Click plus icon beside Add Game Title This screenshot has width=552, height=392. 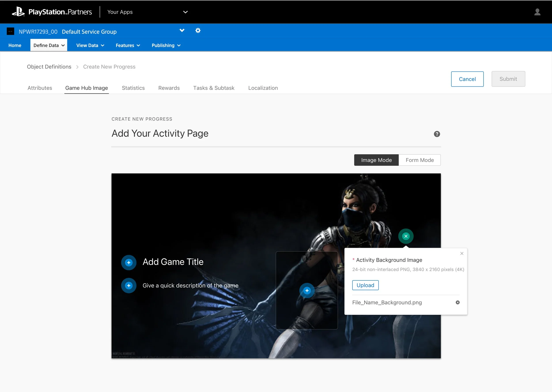[x=129, y=262]
